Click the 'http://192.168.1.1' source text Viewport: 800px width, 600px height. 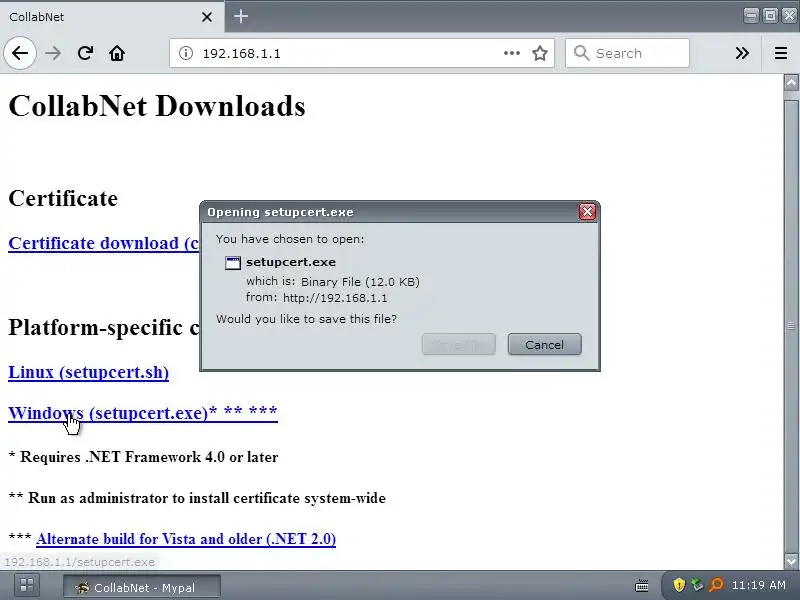coord(335,298)
